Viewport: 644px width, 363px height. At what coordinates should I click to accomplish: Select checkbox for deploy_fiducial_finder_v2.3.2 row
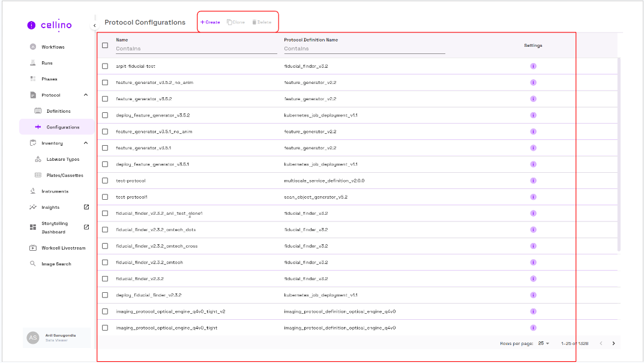105,295
